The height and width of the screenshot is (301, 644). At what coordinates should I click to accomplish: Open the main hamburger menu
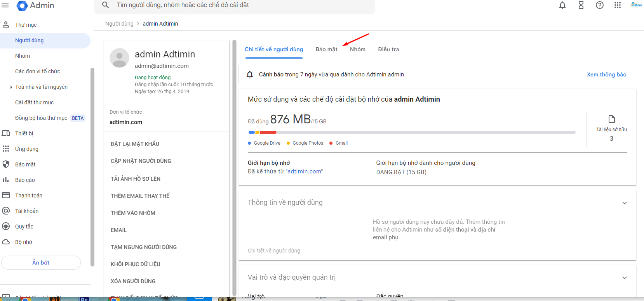5,5
